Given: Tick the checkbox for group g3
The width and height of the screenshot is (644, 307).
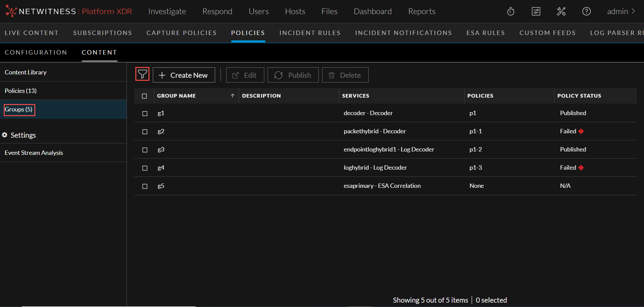Looking at the screenshot, I should click(145, 150).
